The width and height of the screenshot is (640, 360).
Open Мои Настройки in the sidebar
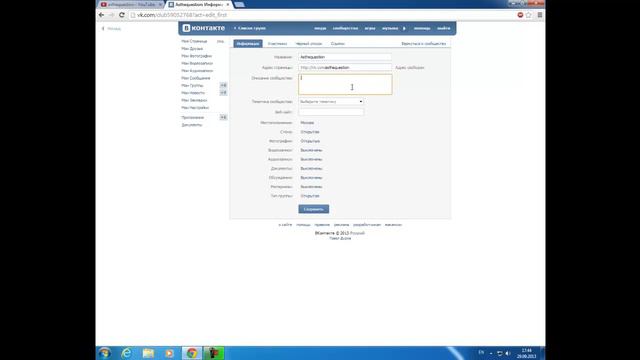pyautogui.click(x=195, y=107)
